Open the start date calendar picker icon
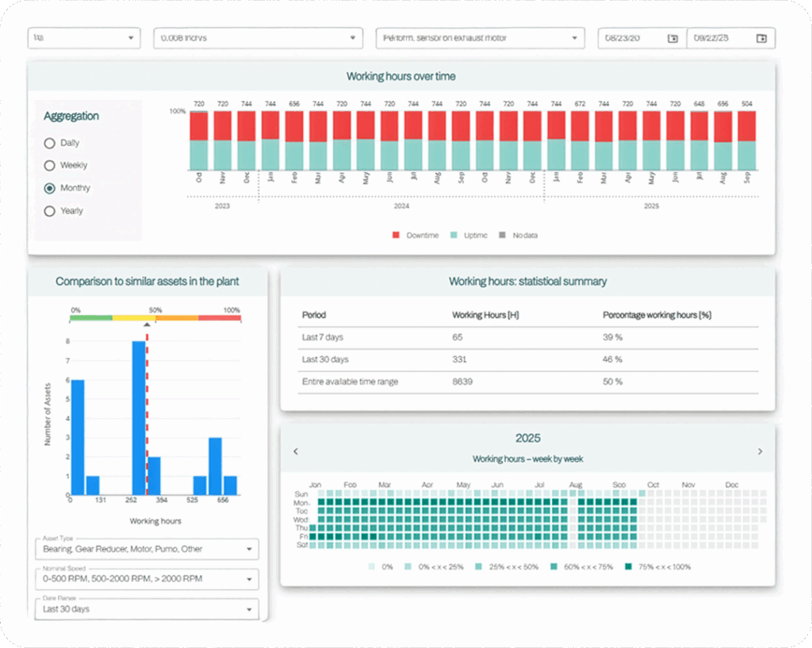 click(672, 38)
